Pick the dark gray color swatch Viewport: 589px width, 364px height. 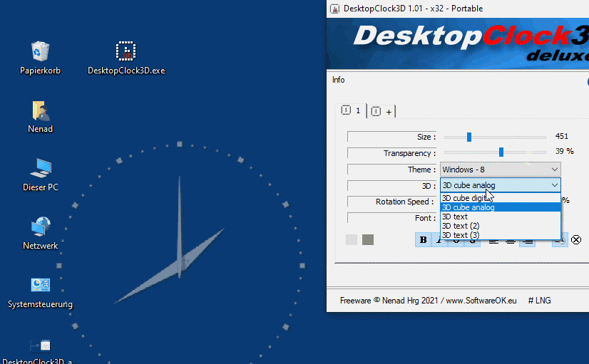pos(368,240)
